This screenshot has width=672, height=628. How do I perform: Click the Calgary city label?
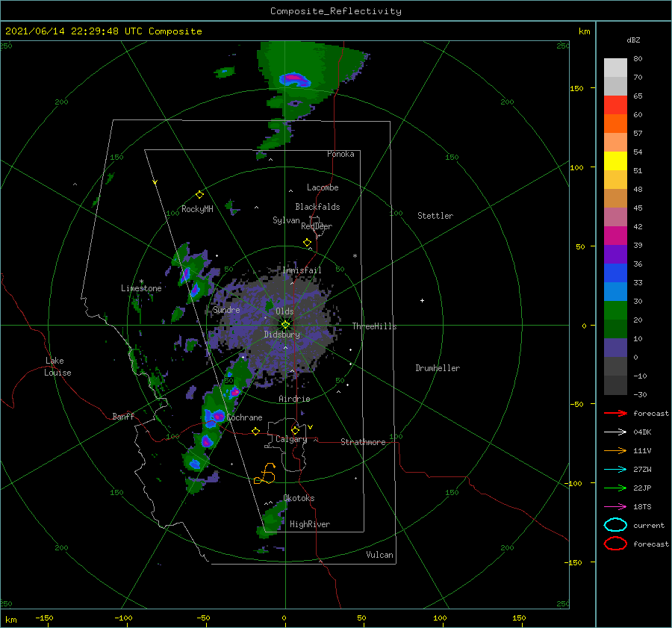pyautogui.click(x=291, y=439)
